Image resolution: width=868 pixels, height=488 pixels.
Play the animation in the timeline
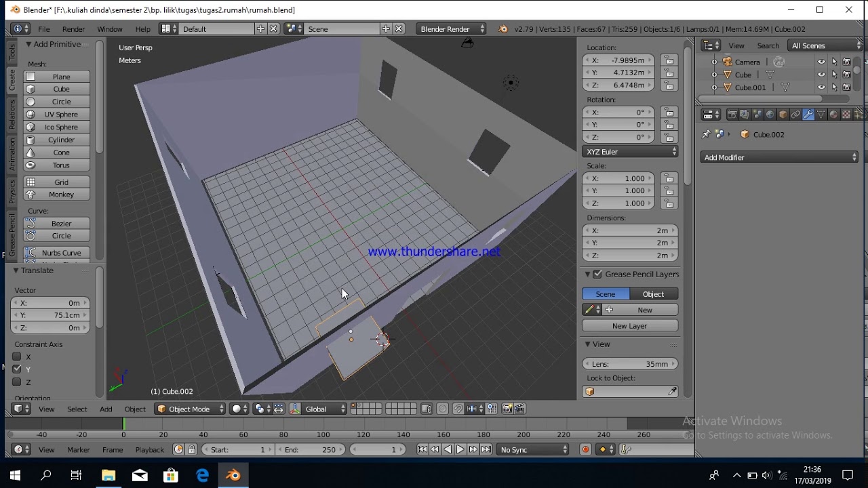[x=460, y=449]
